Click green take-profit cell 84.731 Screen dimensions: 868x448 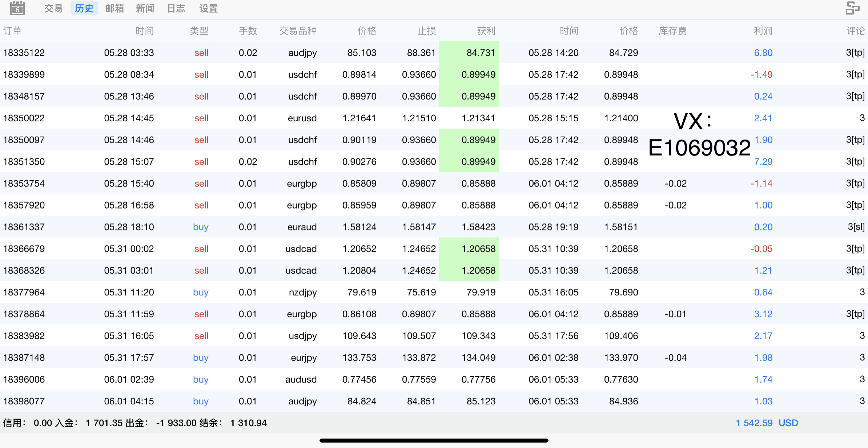pyautogui.click(x=469, y=53)
